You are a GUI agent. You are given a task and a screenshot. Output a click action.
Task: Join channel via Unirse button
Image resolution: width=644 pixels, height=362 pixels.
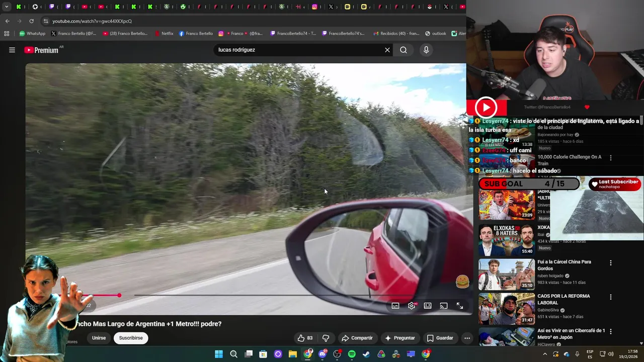click(99, 338)
